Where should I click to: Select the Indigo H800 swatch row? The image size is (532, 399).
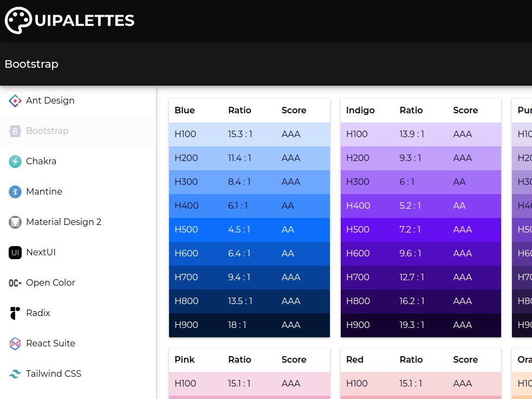coord(421,301)
